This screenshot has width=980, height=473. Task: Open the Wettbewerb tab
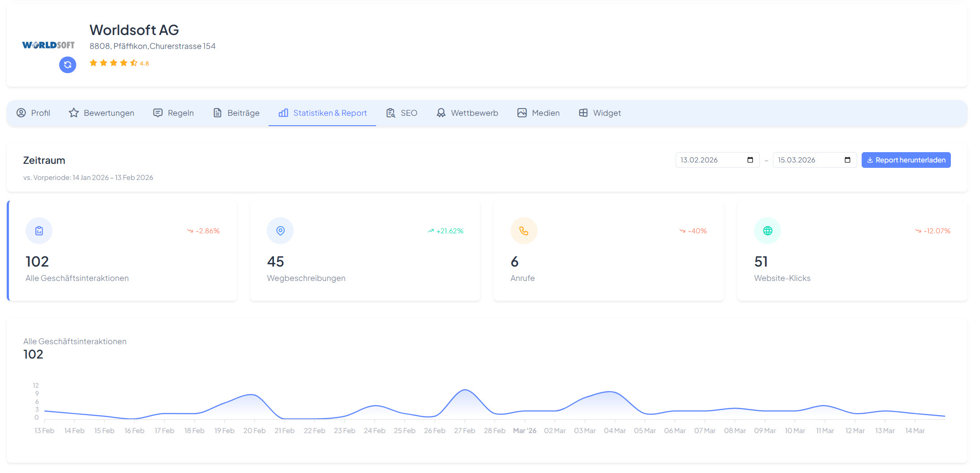[468, 113]
